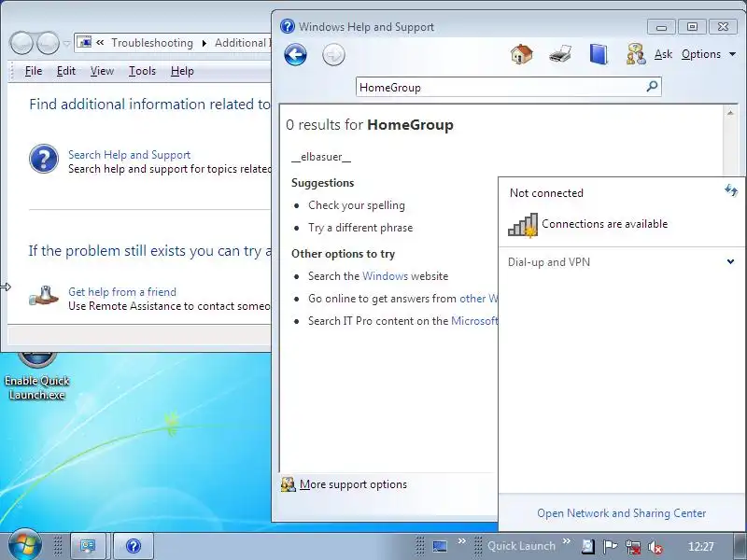This screenshot has width=747, height=560.
Task: Click the network tray icon with red X
Action: 633,546
